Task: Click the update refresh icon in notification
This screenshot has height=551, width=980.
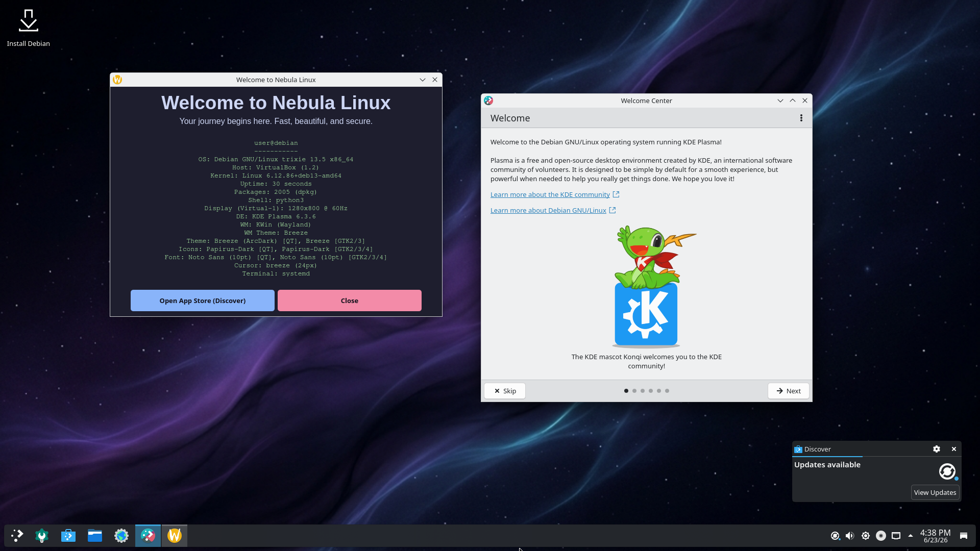Action: 947,471
